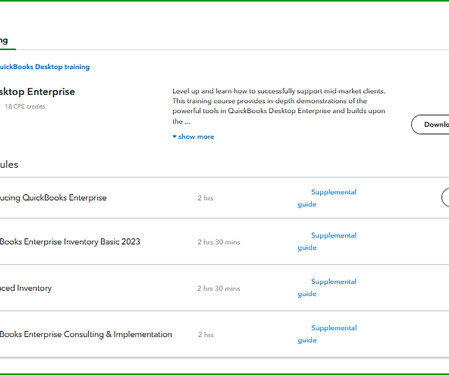Open Supplemental guide for Introducing QuickBooks Enterprise
Image resolution: width=449 pixels, height=375 pixels.
click(x=327, y=198)
